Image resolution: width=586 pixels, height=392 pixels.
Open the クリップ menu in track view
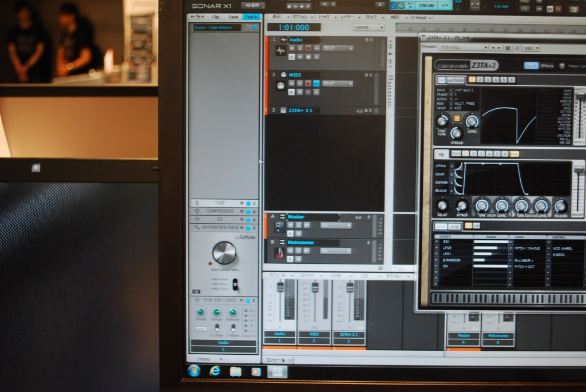(373, 17)
